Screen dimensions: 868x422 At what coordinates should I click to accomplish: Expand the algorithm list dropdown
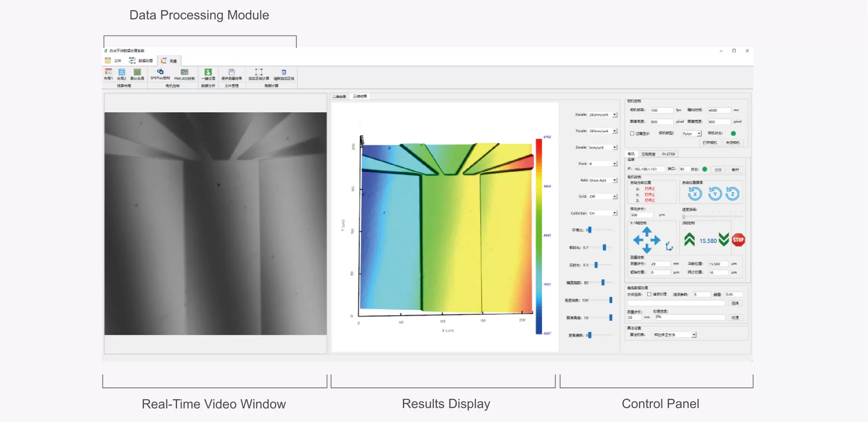click(693, 335)
